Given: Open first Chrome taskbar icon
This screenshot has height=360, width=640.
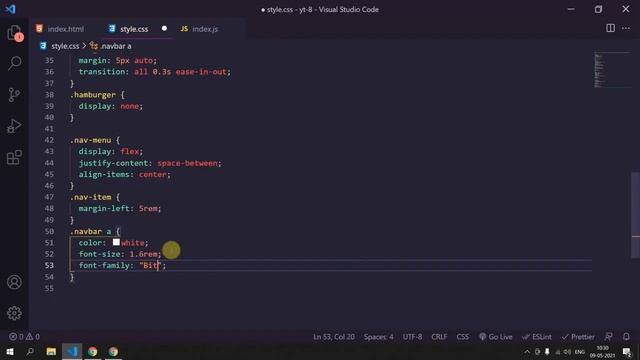Looking at the screenshot, I should (93, 351).
